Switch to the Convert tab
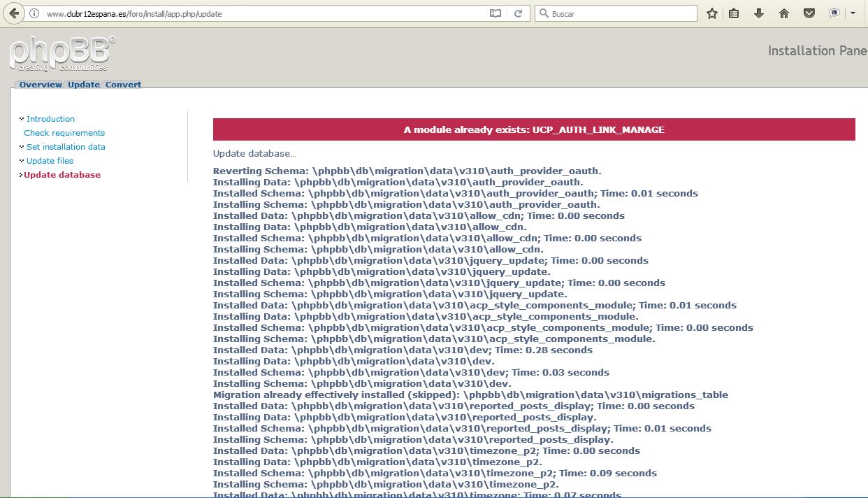 coord(123,85)
